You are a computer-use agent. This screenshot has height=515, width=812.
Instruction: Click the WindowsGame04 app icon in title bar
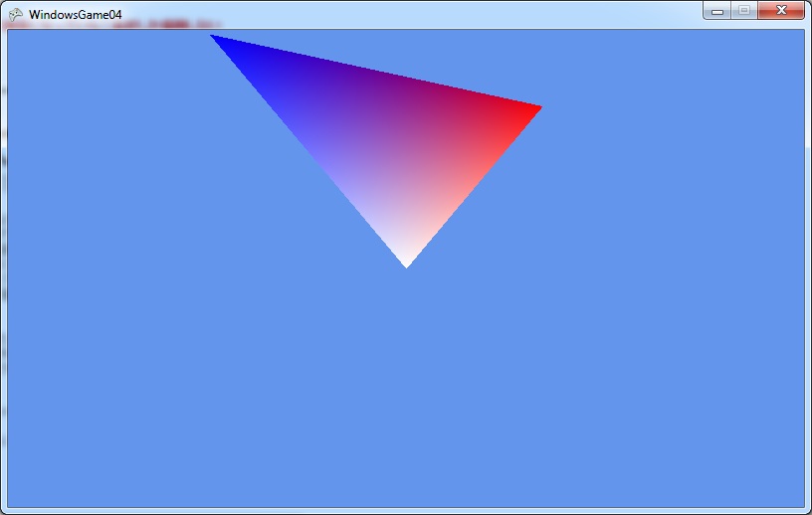click(x=16, y=15)
